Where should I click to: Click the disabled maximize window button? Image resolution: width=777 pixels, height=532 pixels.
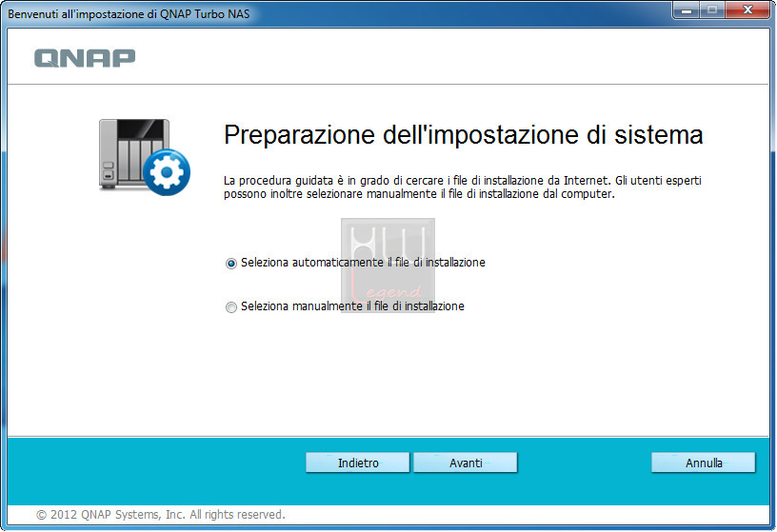(x=712, y=10)
